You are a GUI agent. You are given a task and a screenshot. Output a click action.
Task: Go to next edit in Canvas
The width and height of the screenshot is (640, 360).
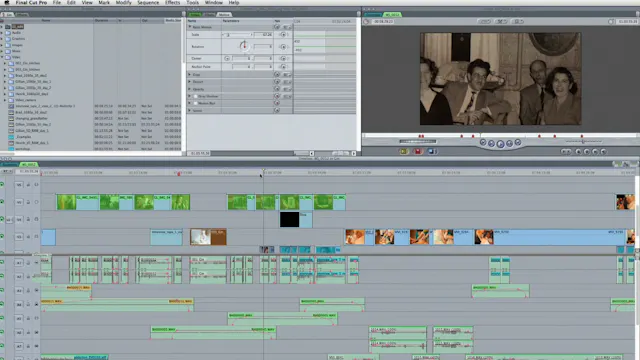[x=518, y=142]
